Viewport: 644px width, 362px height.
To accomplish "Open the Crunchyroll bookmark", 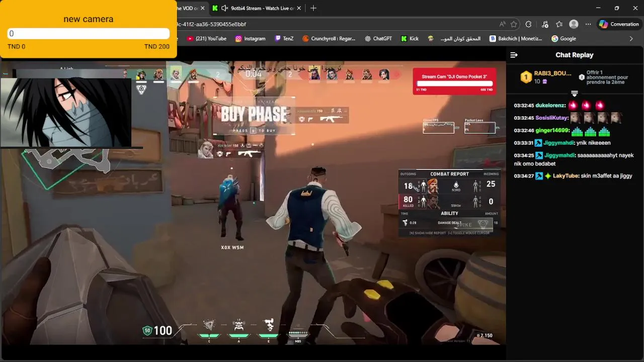I will pos(329,39).
